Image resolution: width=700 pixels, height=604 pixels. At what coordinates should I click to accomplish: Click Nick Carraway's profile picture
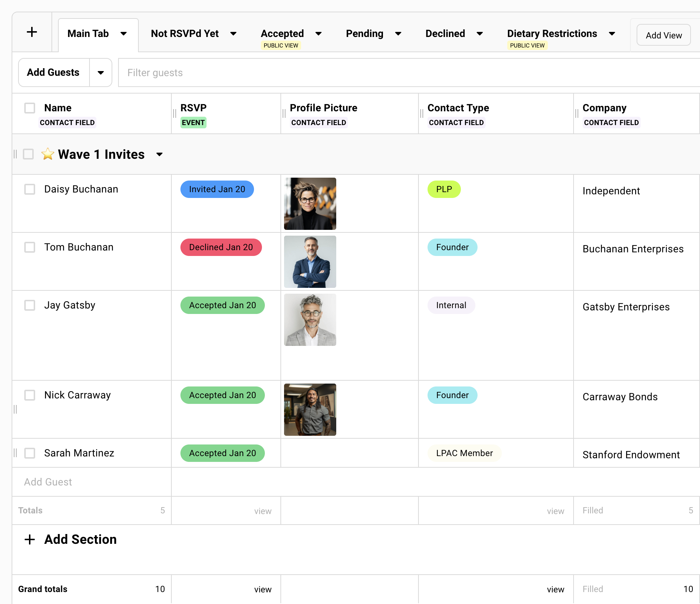point(310,410)
